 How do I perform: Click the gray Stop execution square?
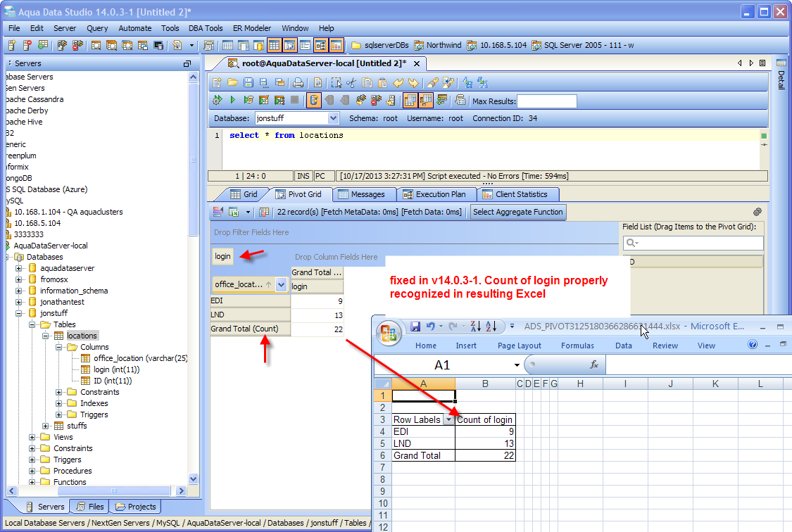pos(294,100)
